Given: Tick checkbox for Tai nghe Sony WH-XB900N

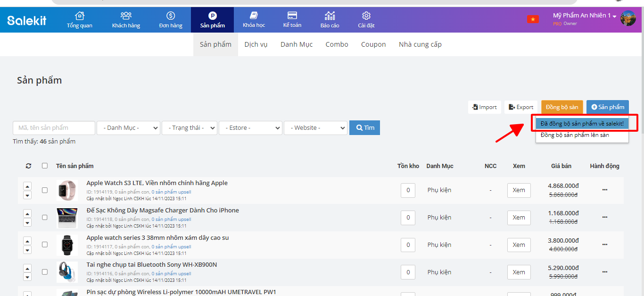Looking at the screenshot, I should [45, 272].
